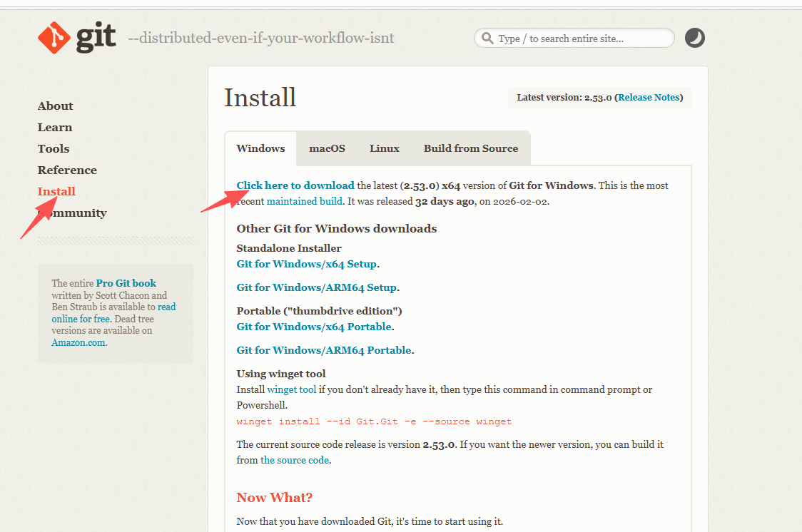Click the 'Standalone Installer' subheading

289,248
